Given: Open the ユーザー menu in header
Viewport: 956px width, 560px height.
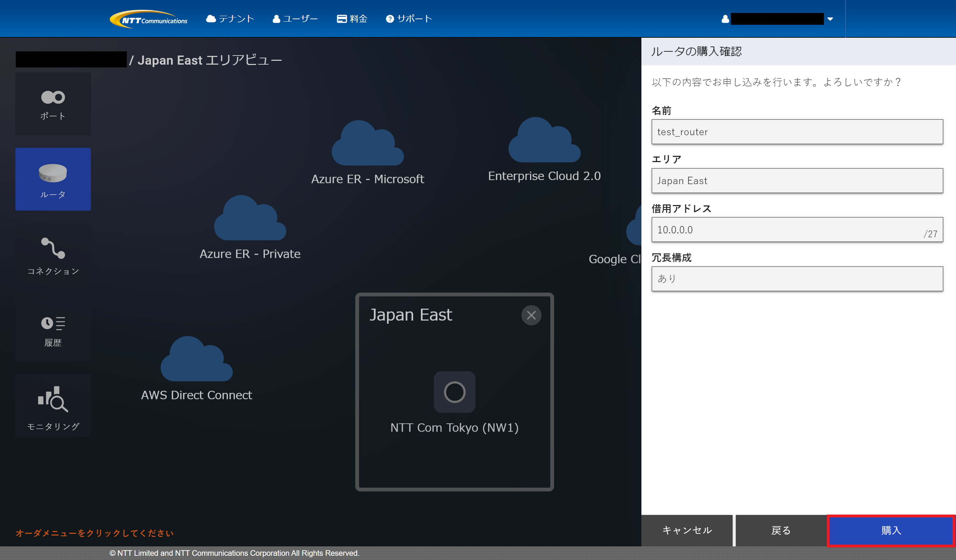Looking at the screenshot, I should point(295,19).
